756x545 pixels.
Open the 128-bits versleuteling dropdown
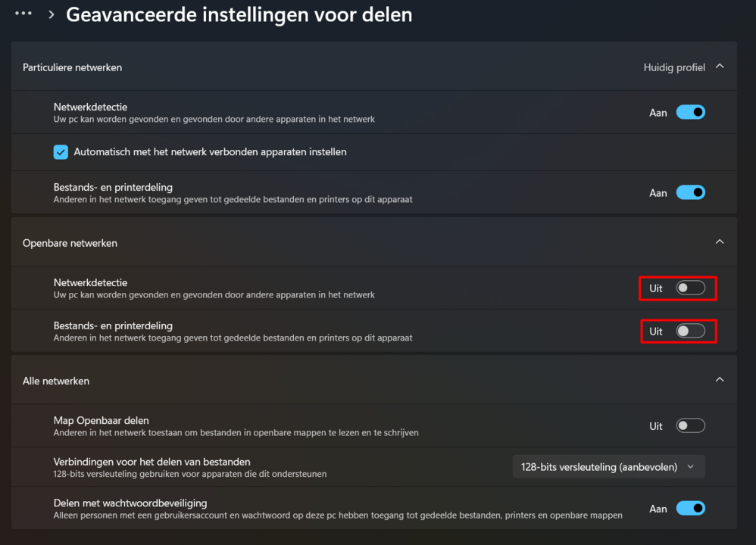click(608, 466)
